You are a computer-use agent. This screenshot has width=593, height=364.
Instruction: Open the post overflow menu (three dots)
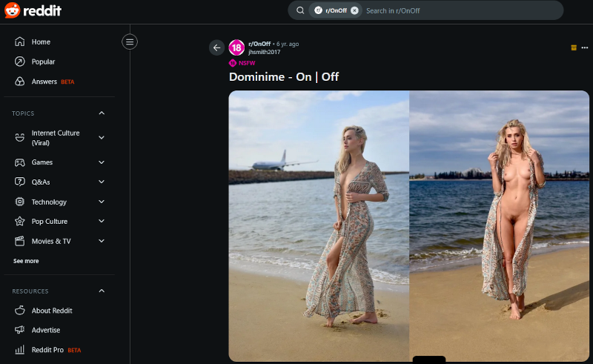(585, 47)
